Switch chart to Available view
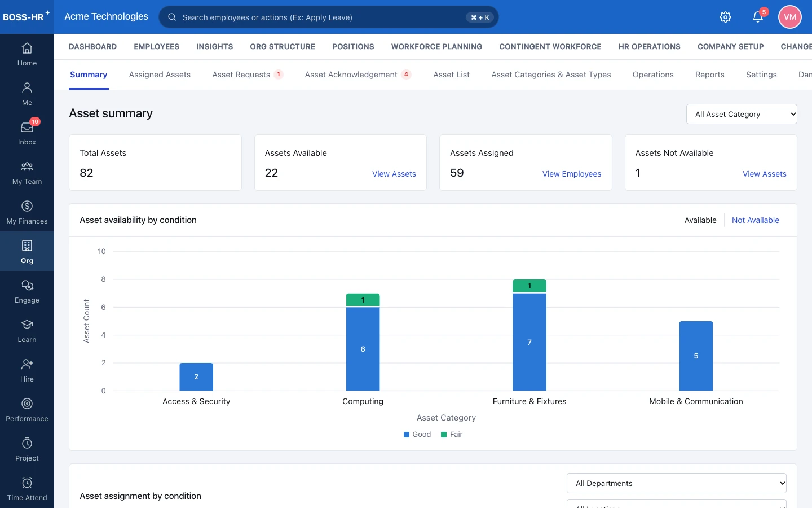The height and width of the screenshot is (508, 812). click(700, 220)
